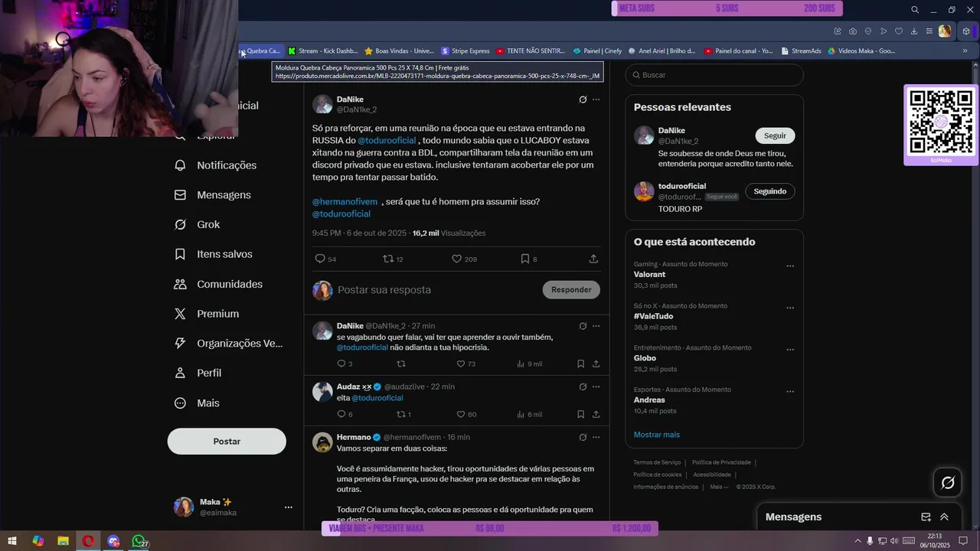Open floating Grok button at right
980x551 pixels.
(x=948, y=482)
